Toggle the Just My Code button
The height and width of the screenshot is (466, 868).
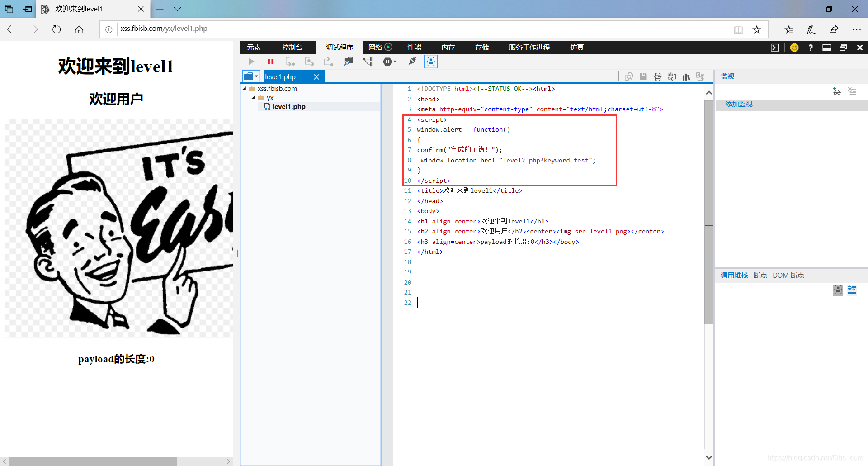(x=431, y=62)
